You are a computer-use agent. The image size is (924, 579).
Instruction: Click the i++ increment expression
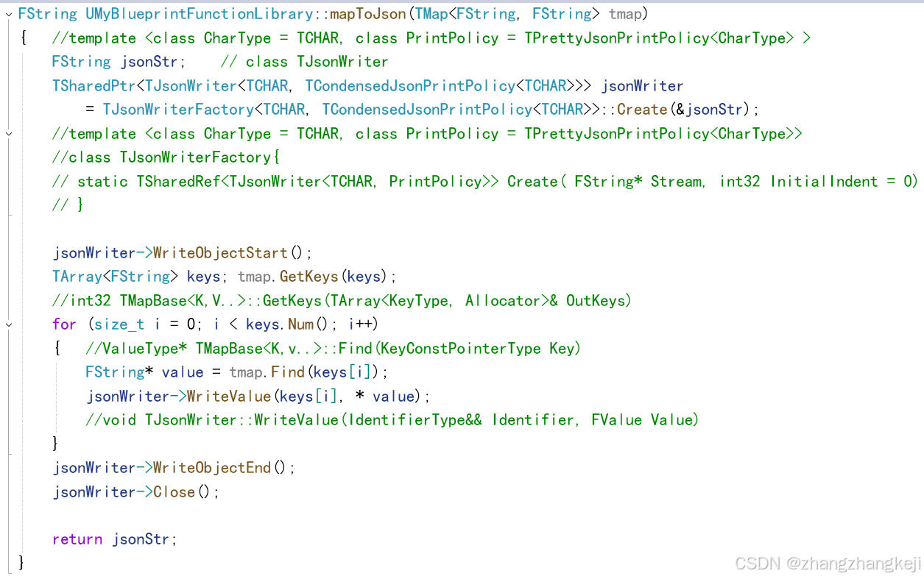coord(361,324)
